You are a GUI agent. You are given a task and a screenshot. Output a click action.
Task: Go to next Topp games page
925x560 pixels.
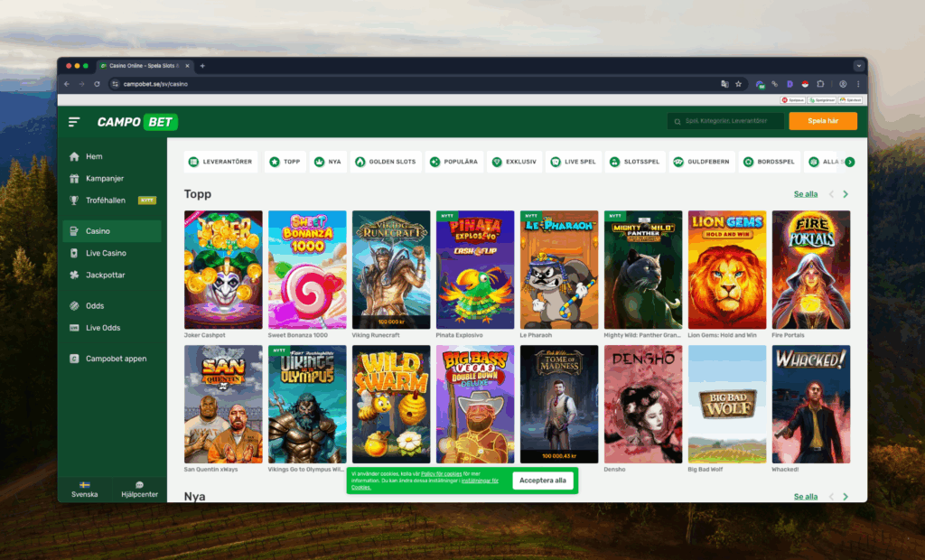coord(846,194)
